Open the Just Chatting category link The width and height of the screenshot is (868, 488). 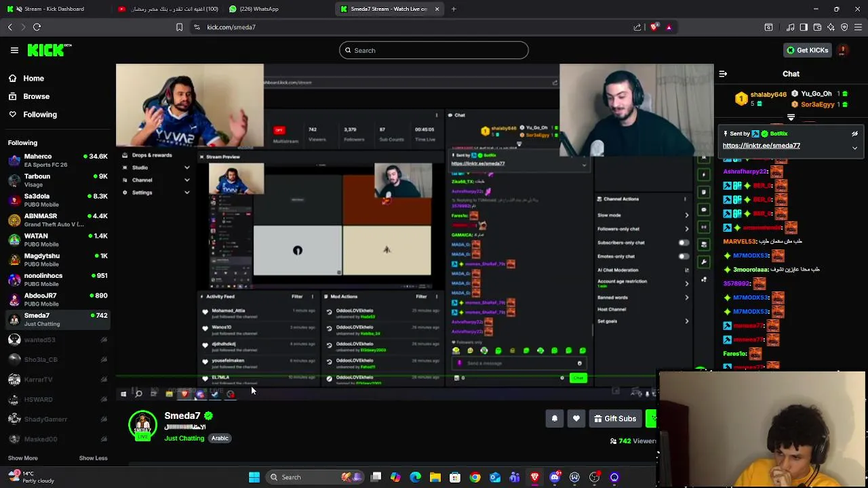184,439
